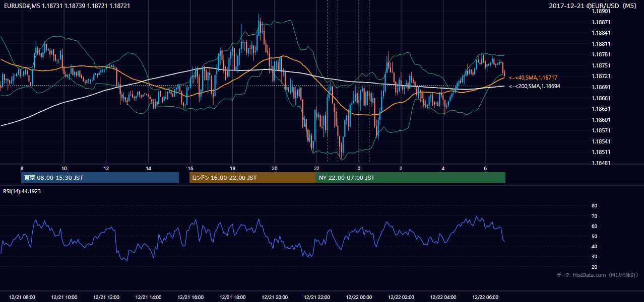Click price axis value 1.18481
This screenshot has width=644, height=302.
(x=601, y=163)
